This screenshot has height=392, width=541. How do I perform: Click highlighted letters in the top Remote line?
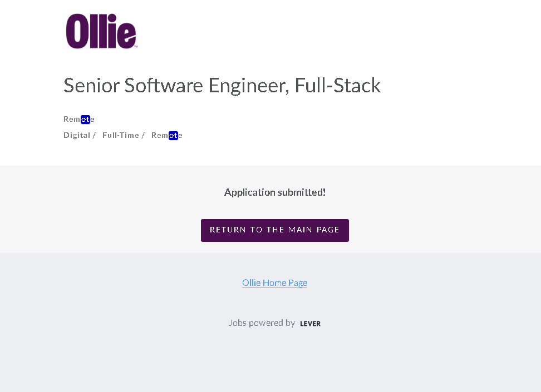tap(85, 119)
